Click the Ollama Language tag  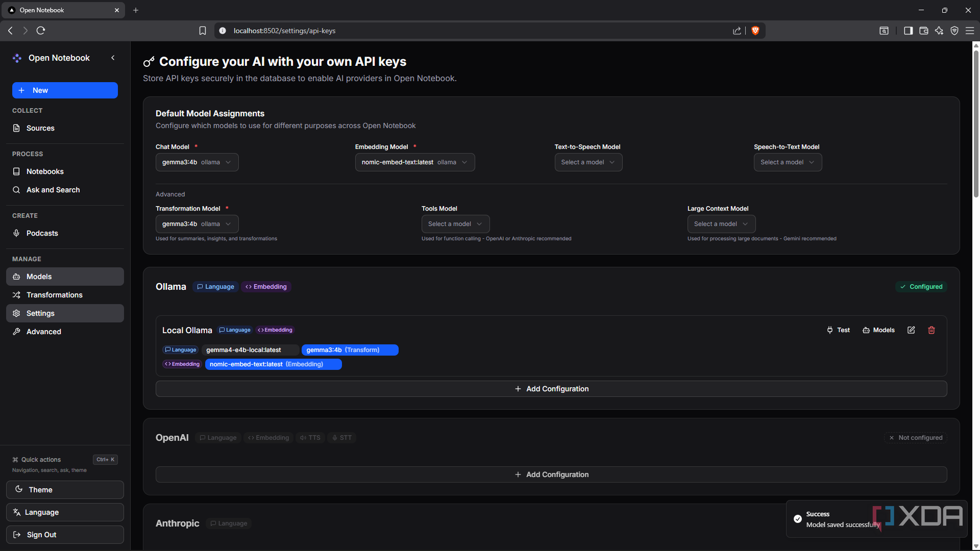point(215,287)
